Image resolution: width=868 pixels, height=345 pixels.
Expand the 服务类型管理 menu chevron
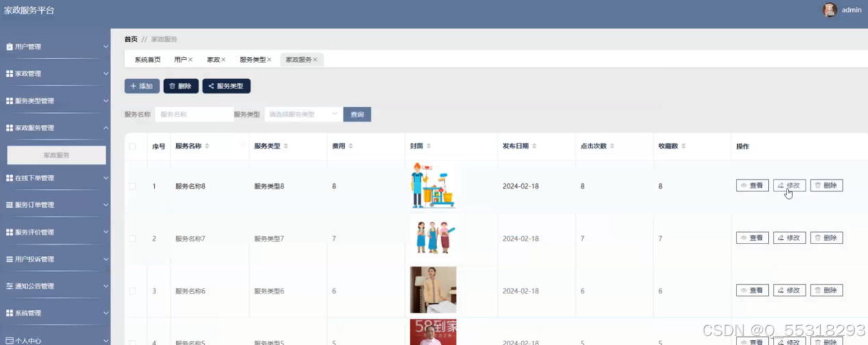point(106,101)
